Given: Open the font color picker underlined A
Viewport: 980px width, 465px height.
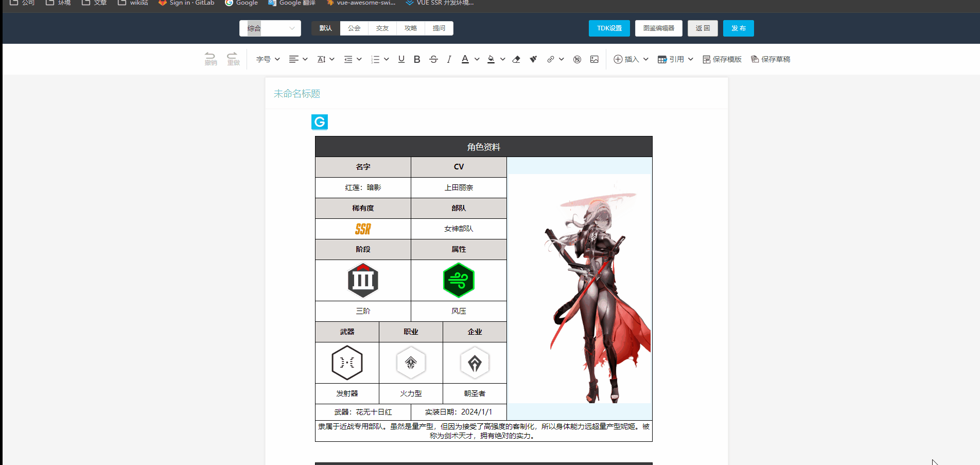Looking at the screenshot, I should (465, 59).
